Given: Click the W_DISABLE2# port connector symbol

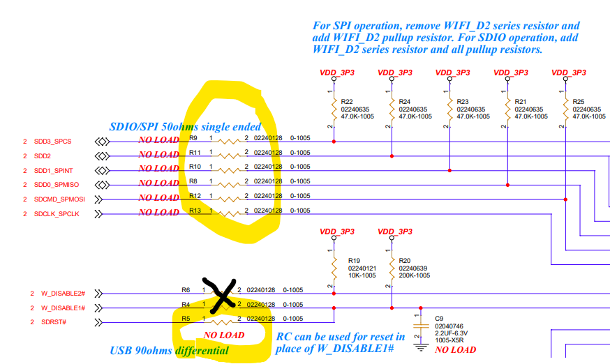Looking at the screenshot, I should pyautogui.click(x=98, y=294).
